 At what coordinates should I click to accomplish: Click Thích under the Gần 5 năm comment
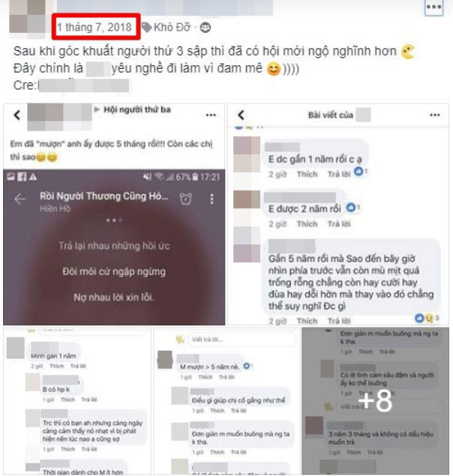coord(307,321)
